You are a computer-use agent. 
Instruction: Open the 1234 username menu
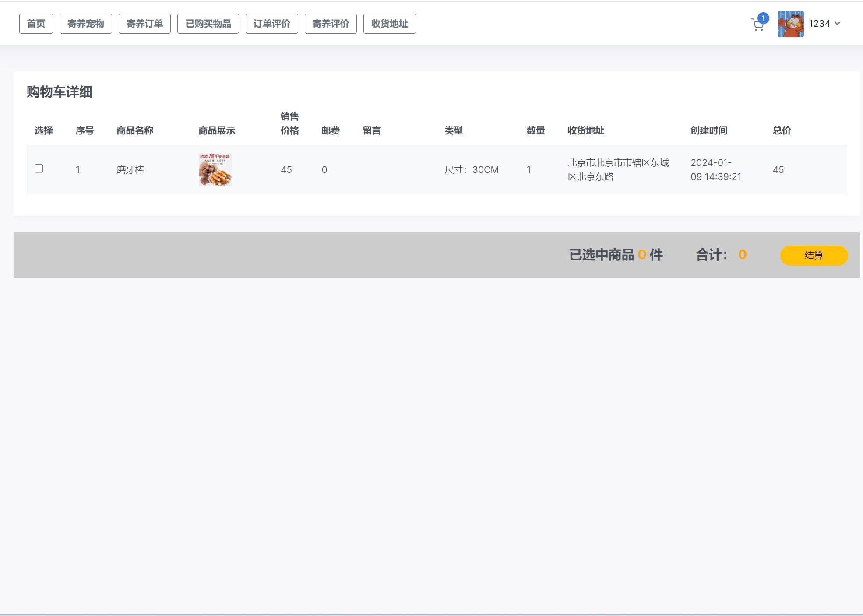(x=819, y=24)
